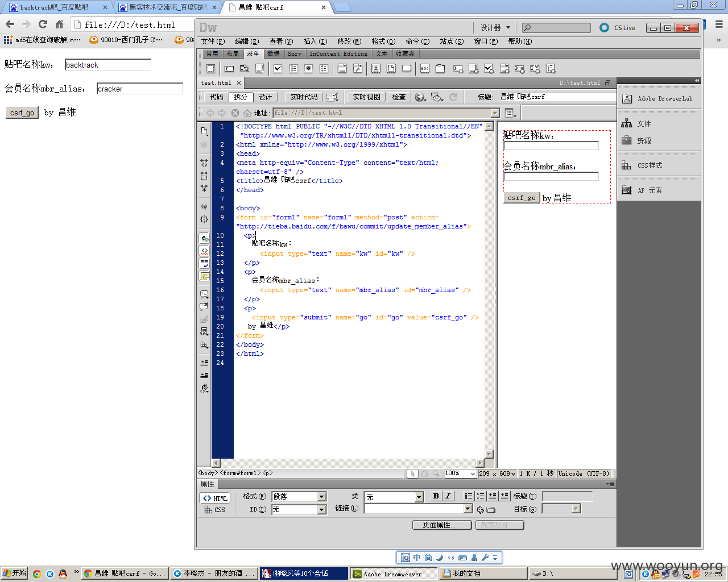Insert the Spry validation checkbox widget
The image size is (728, 582).
[489, 68]
